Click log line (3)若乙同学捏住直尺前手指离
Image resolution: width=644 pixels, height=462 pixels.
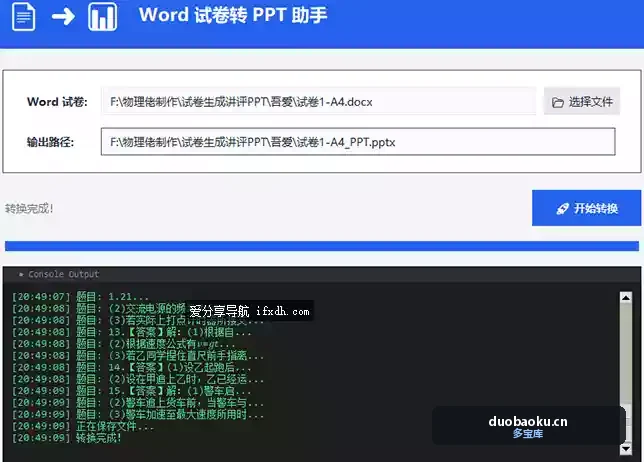click(138, 355)
